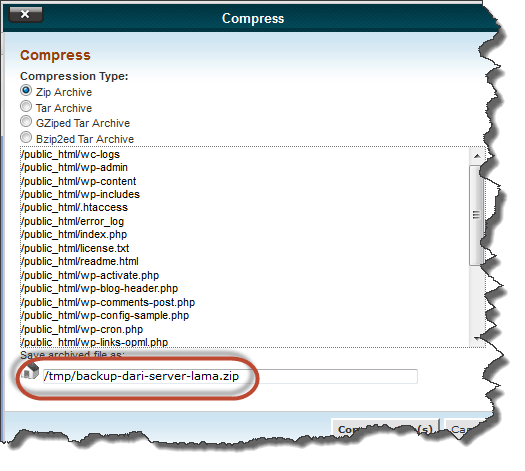Click the /public_html/wp-content entry
This screenshot has height=471, width=525.
(x=78, y=181)
